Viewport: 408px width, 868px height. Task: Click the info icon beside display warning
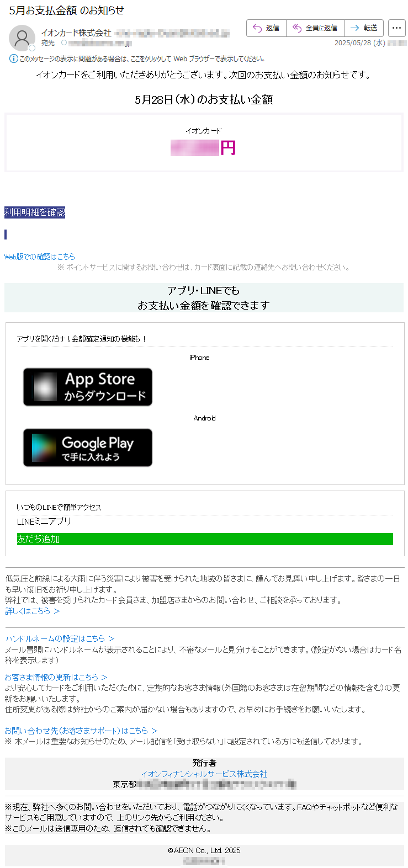14,58
